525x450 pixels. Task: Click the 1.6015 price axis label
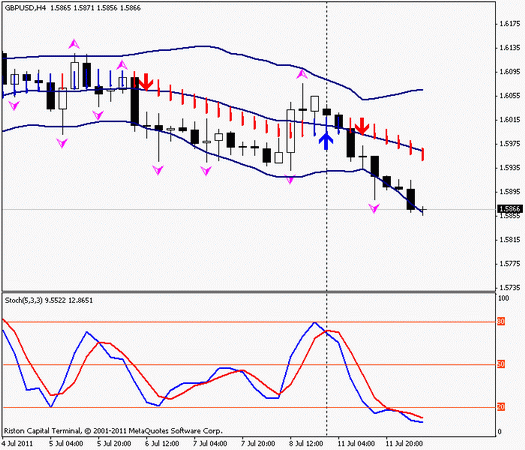510,120
